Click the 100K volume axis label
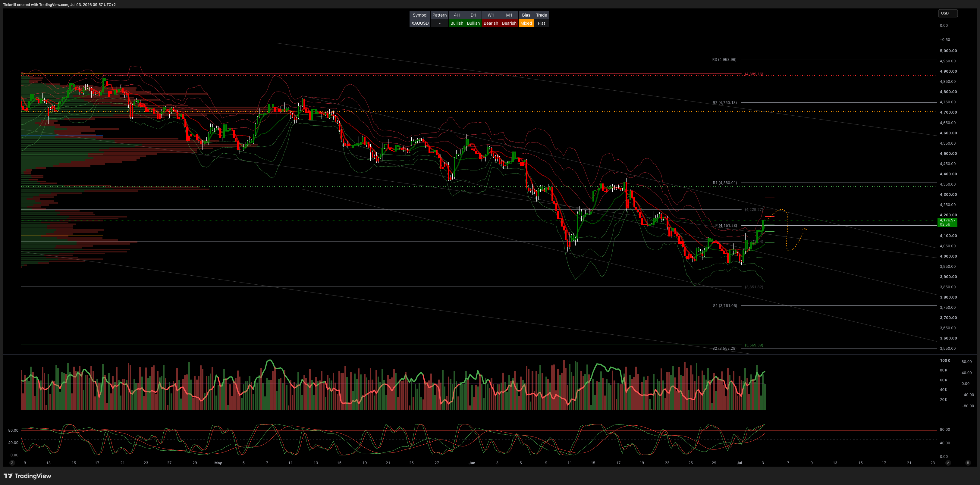 [x=945, y=361]
